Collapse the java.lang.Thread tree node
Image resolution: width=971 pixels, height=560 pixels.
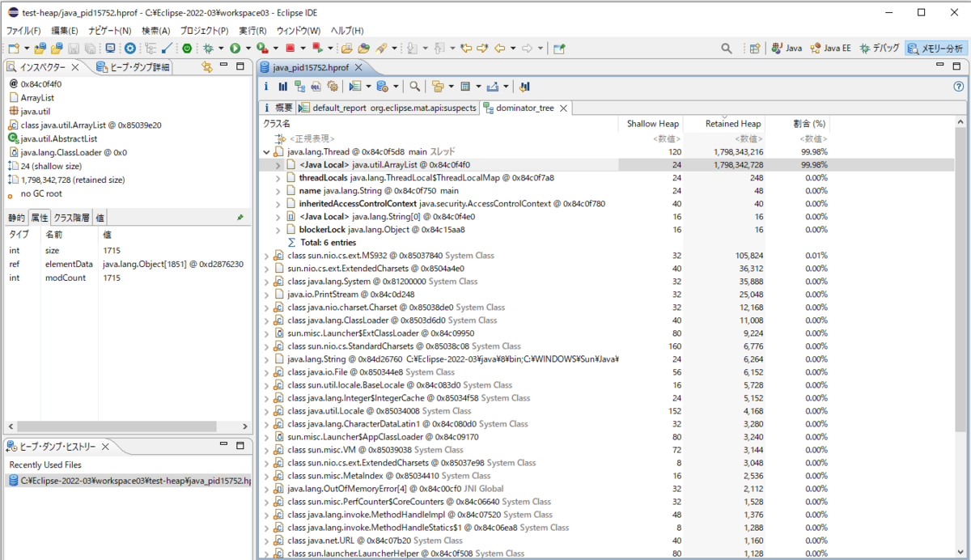pos(267,151)
